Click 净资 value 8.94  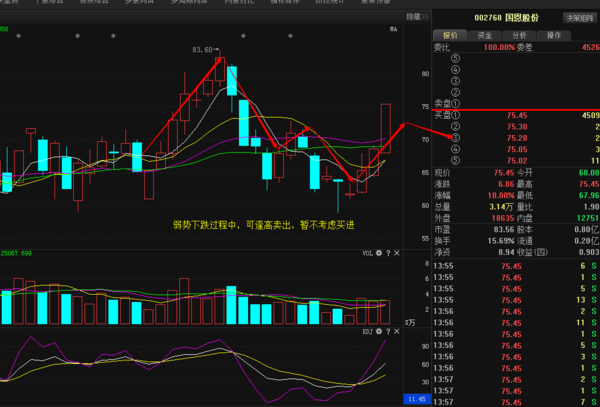[x=506, y=252]
